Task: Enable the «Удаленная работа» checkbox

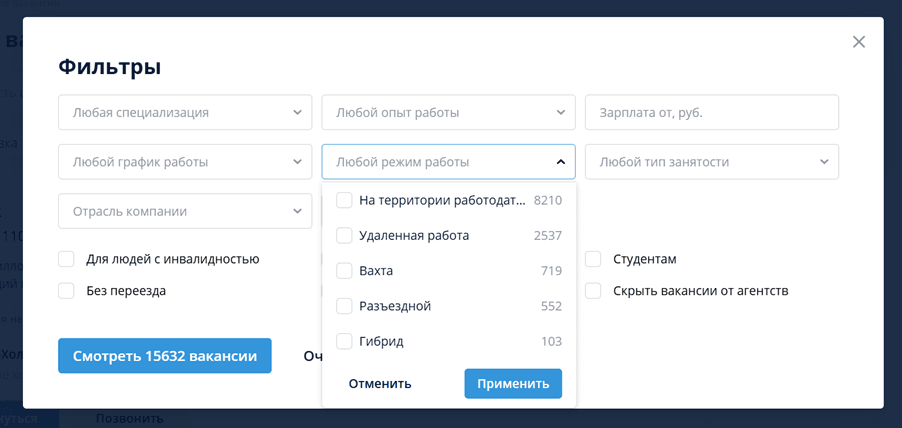Action: point(344,235)
